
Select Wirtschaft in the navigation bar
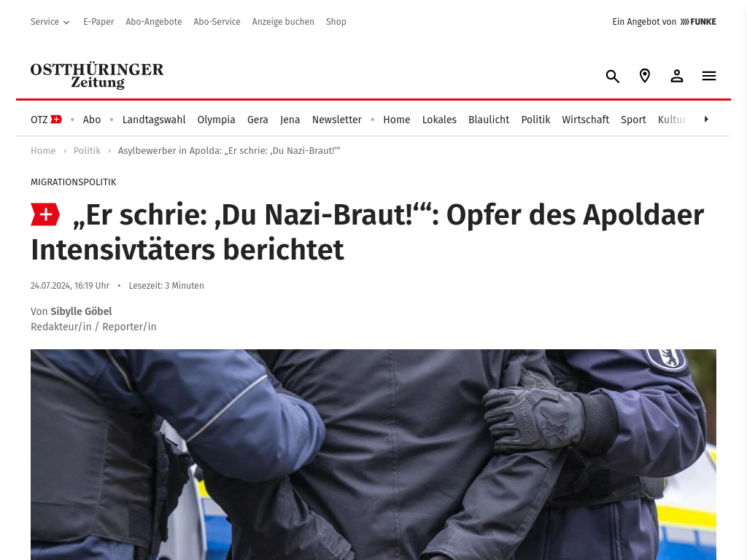(x=585, y=120)
